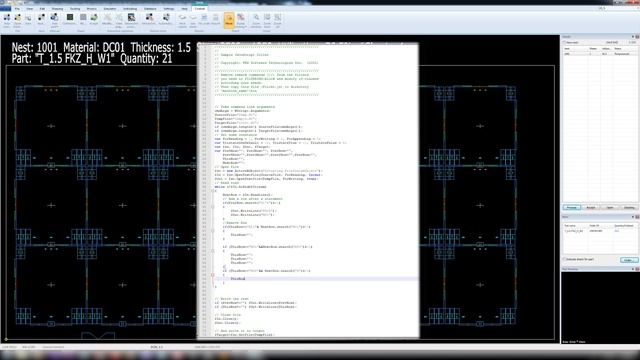Toggle the New nest checkbox in Nests panel
This screenshot has width=640, height=360.
(564, 42)
